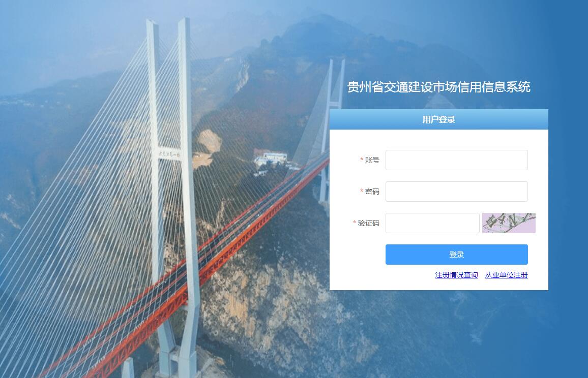Screen dimensions: 588x378
Task: Click the white building on the hillside
Action: [271, 158]
